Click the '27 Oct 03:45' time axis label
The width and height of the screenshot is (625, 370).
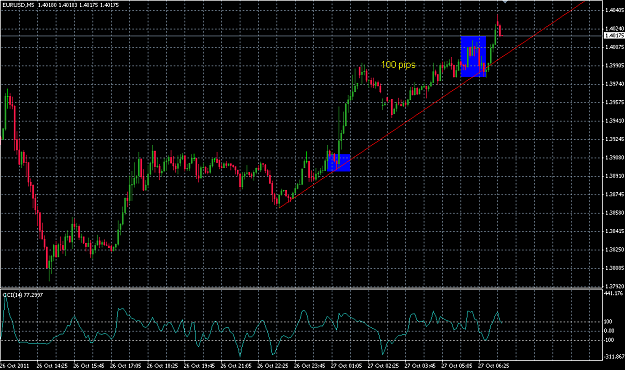coord(420,365)
